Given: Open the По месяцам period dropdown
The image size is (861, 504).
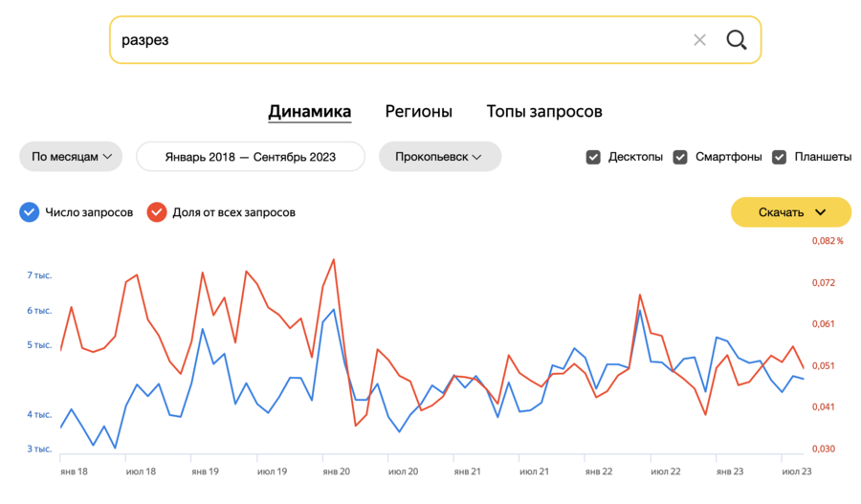Looking at the screenshot, I should pos(71,157).
